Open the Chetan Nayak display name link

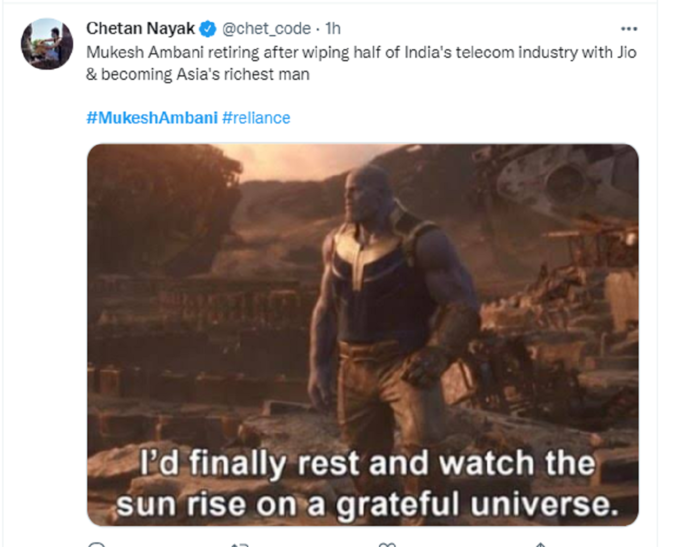pyautogui.click(x=141, y=29)
